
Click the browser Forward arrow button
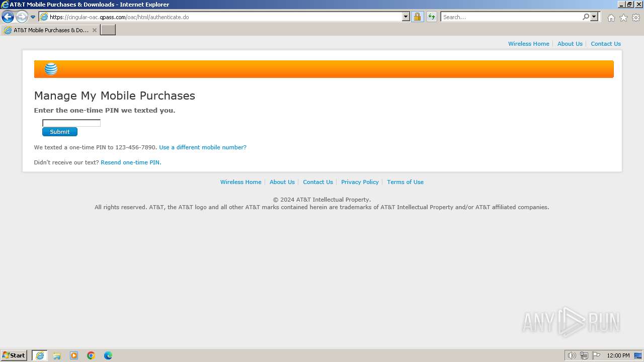22,17
